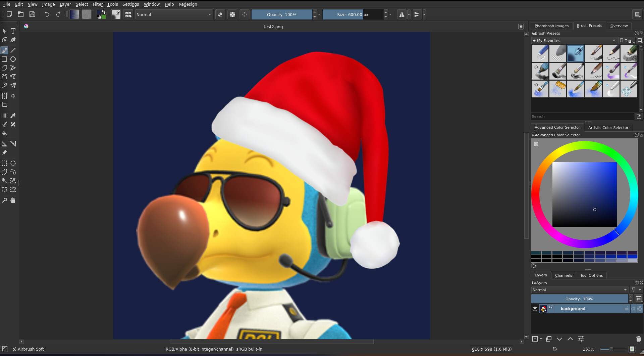Close the test2.png document tab
This screenshot has height=356, width=644.
(521, 27)
